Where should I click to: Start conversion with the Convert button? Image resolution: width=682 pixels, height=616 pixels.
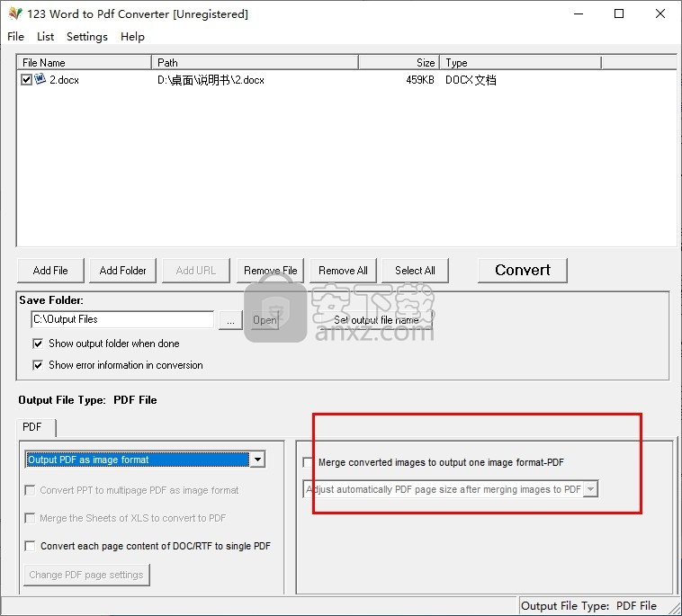[523, 270]
